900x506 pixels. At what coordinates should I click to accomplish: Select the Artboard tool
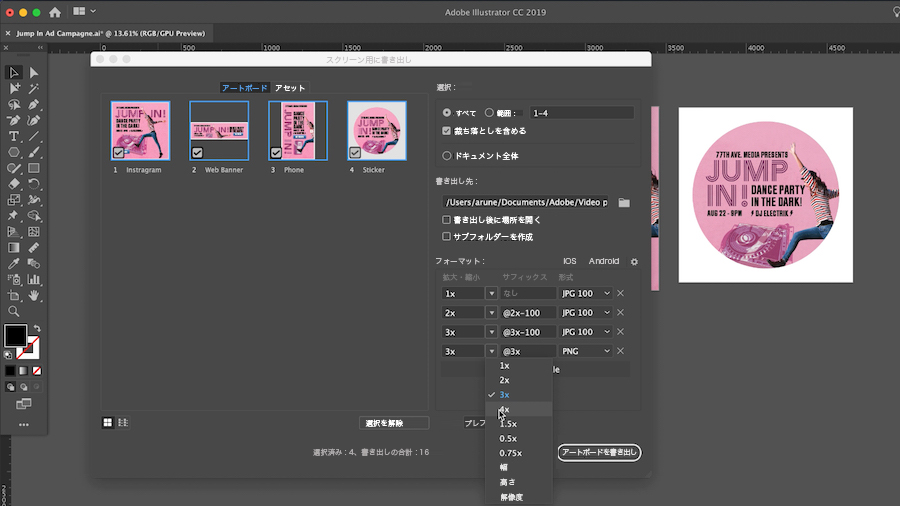[14, 296]
